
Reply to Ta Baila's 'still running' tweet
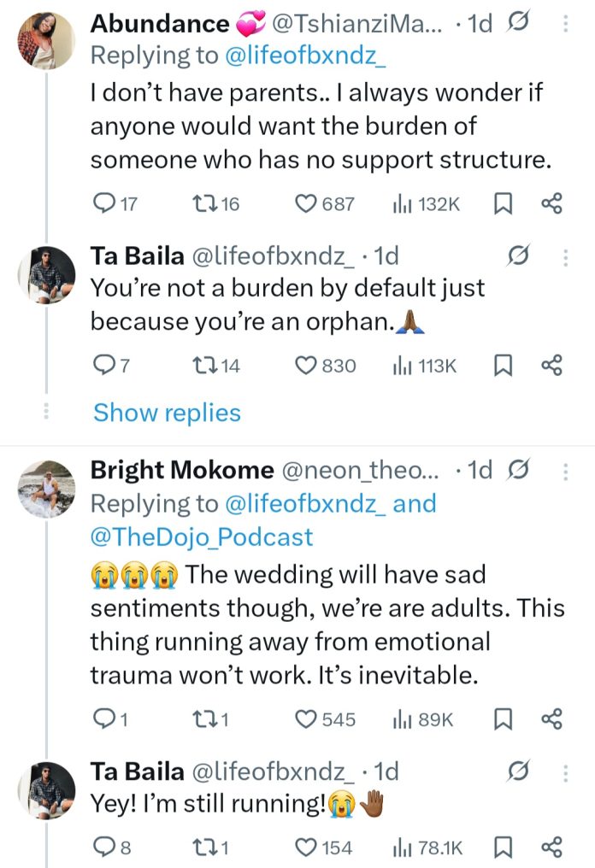point(103,847)
